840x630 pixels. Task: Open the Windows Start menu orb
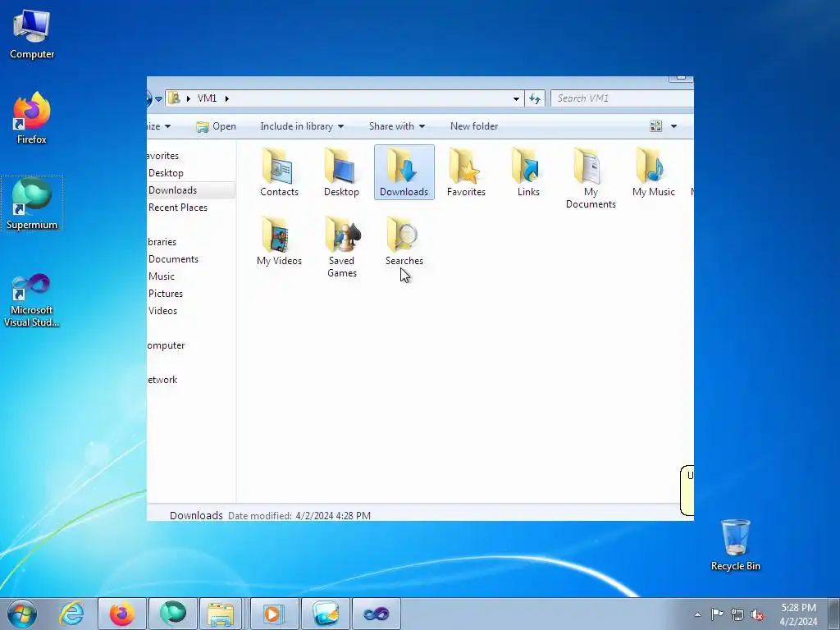tap(22, 614)
